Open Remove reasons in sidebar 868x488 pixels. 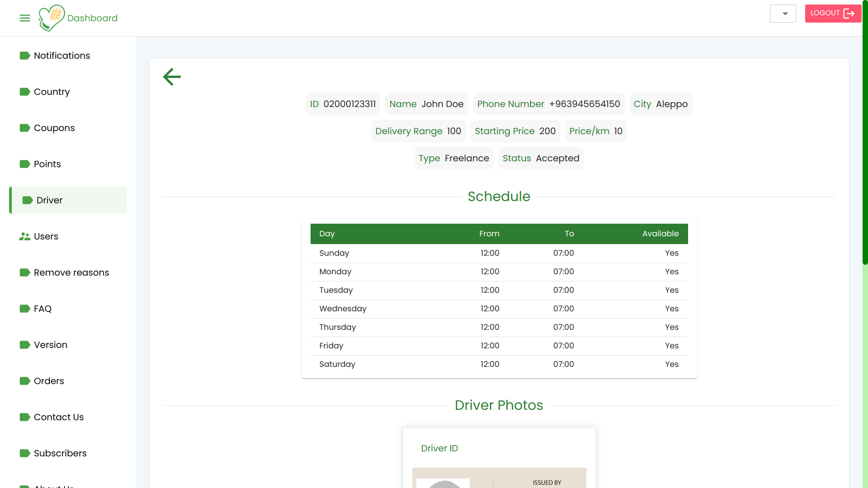pos(68,272)
